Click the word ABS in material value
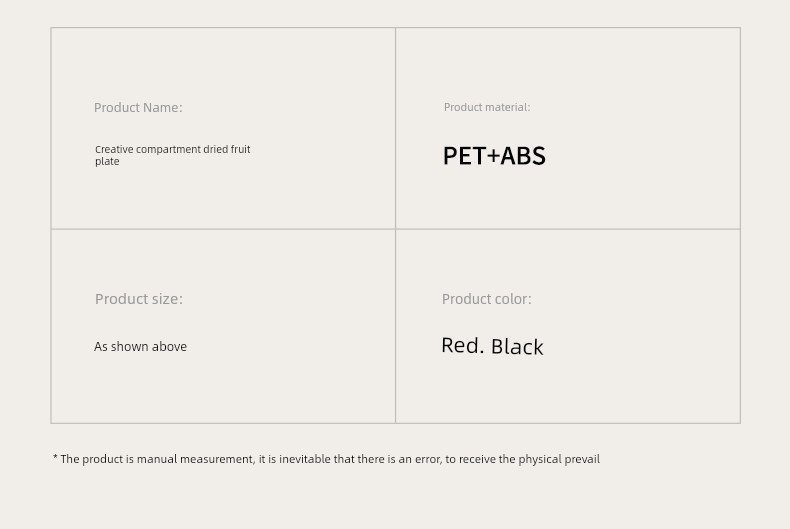Image resolution: width=790 pixels, height=529 pixels. click(523, 156)
